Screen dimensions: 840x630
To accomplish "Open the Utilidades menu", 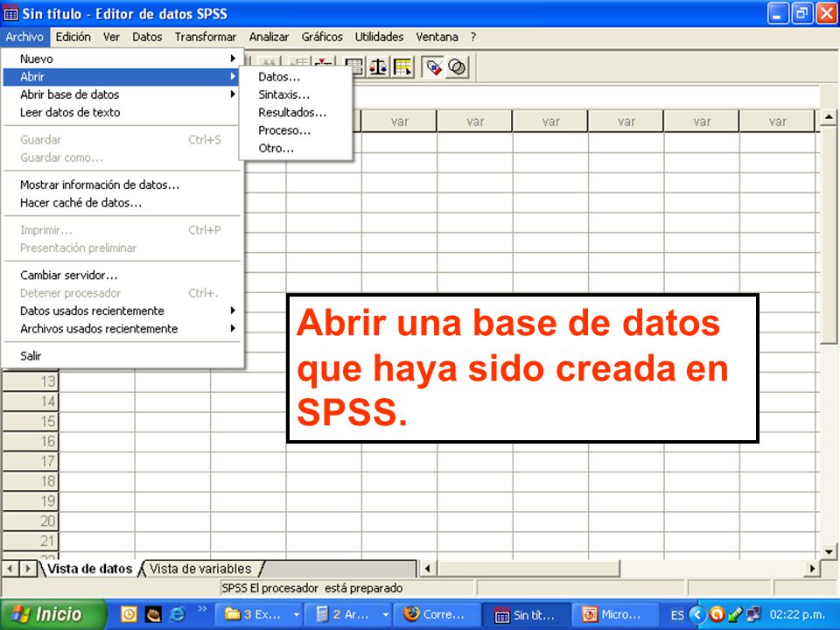I will (x=379, y=37).
